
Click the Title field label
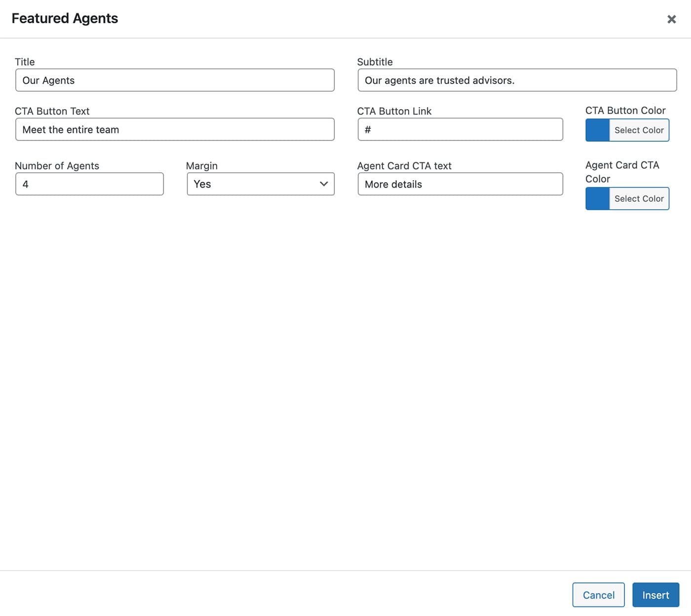click(25, 62)
